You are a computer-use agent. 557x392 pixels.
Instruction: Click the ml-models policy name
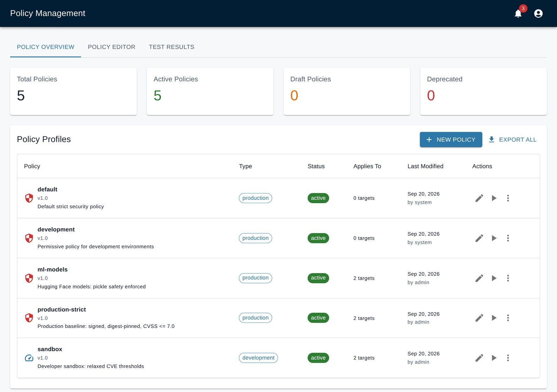53,270
